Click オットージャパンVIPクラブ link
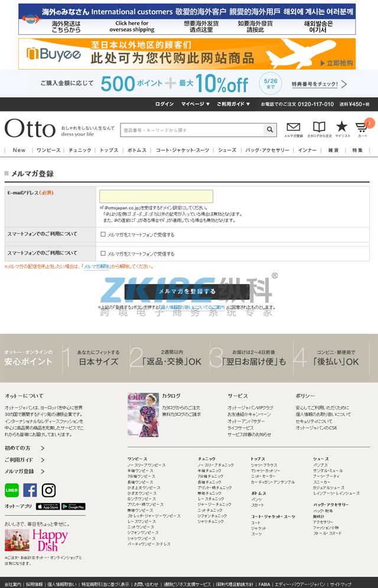The width and height of the screenshot is (378, 588). (250, 407)
